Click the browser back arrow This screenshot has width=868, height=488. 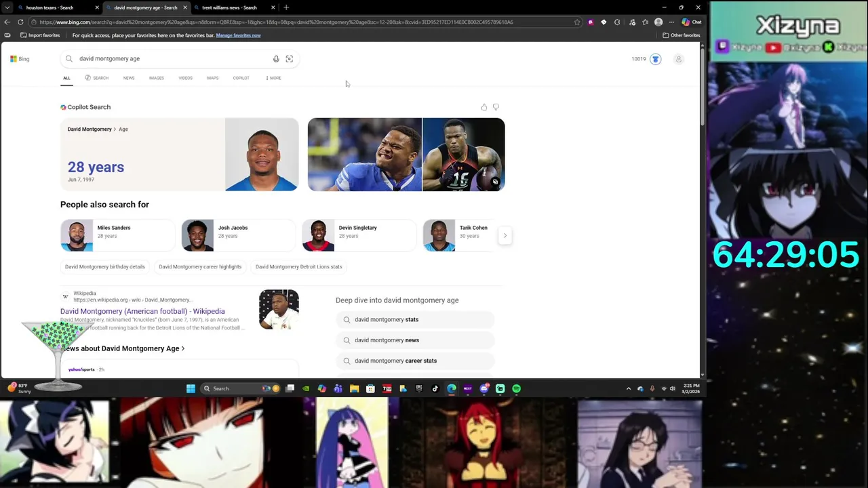coord(7,22)
